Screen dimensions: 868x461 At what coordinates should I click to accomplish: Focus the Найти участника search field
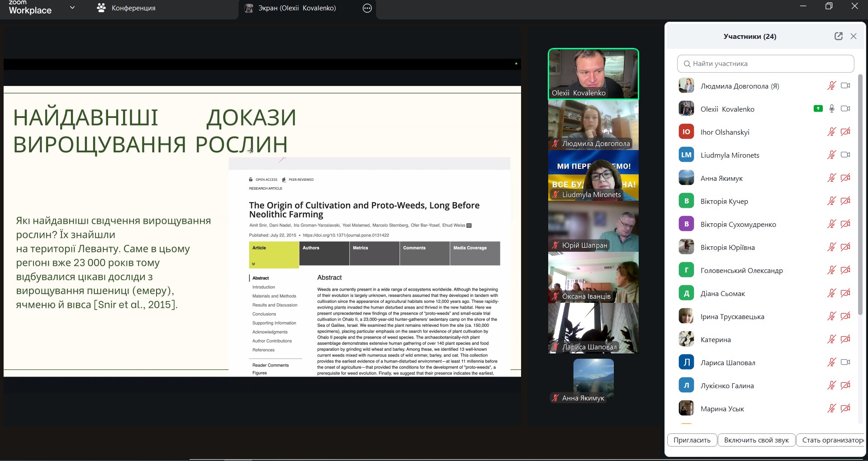[765, 64]
